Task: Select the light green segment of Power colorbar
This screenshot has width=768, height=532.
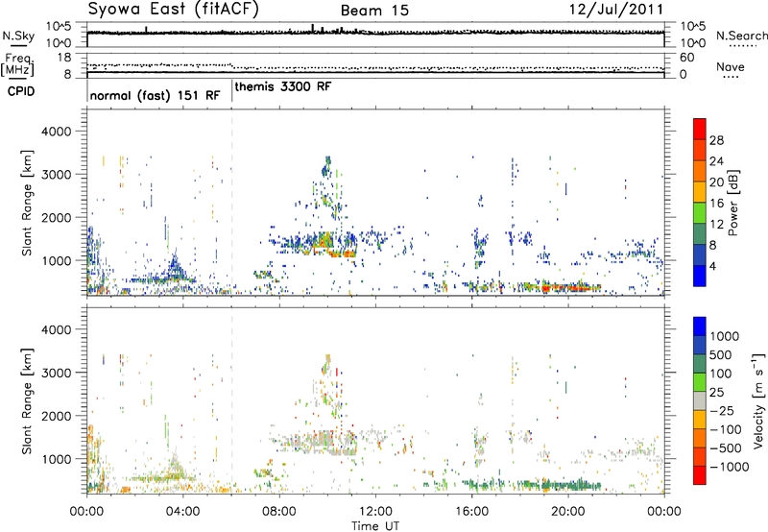Action: click(700, 213)
